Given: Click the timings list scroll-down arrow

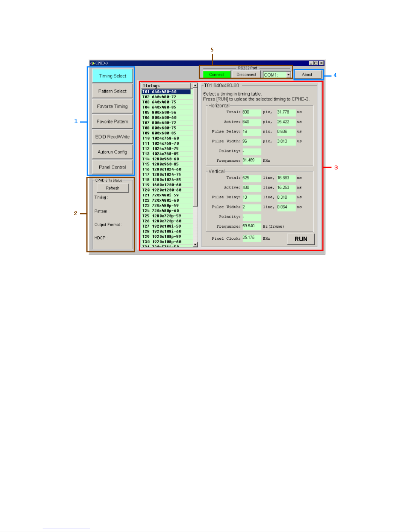Looking at the screenshot, I should click(x=195, y=245).
